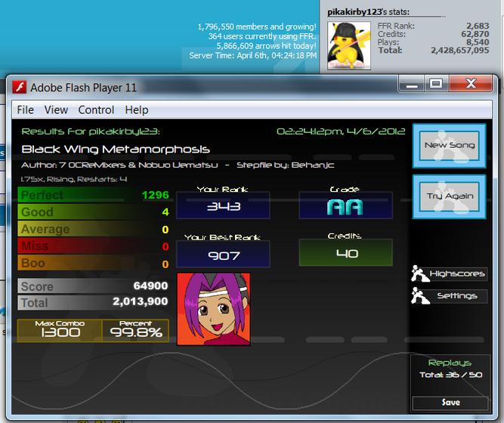Click the Credits 40 box
This screenshot has width=504, height=423.
pos(345,252)
